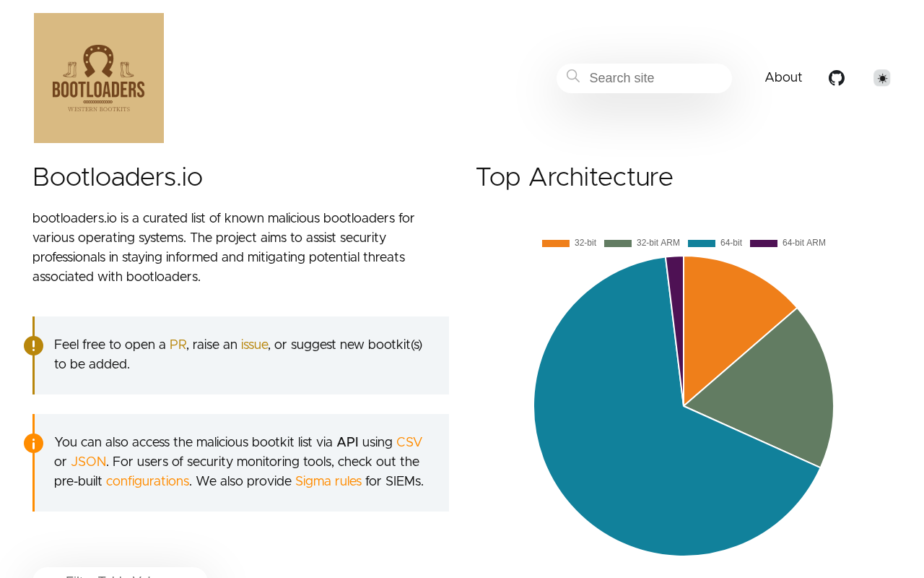The width and height of the screenshot is (924, 578).
Task: Open the About menu item
Action: (x=783, y=77)
